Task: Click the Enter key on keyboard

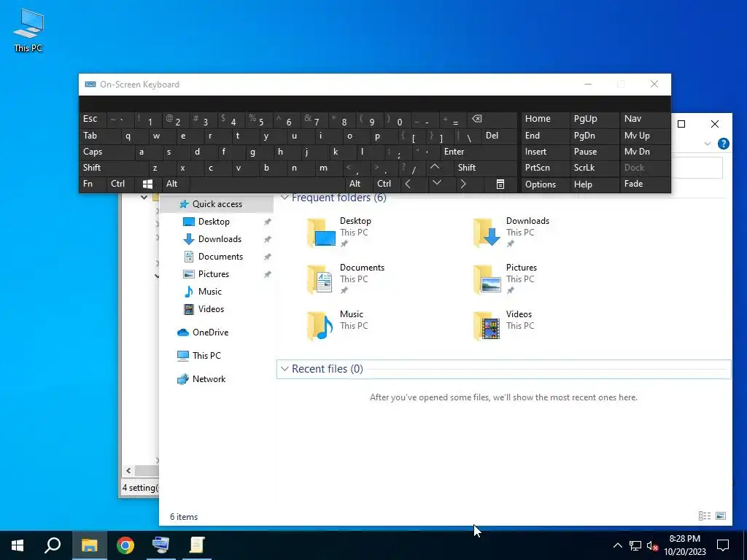Action: [x=479, y=152]
